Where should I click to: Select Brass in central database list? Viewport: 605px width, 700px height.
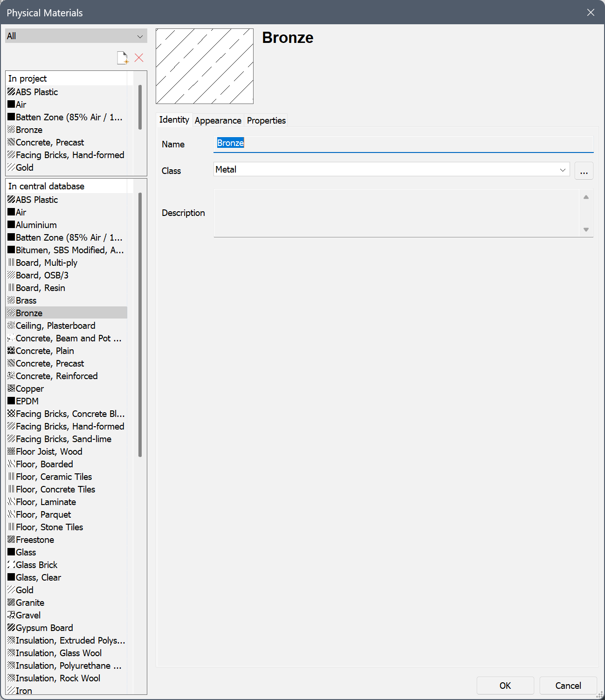pos(26,300)
